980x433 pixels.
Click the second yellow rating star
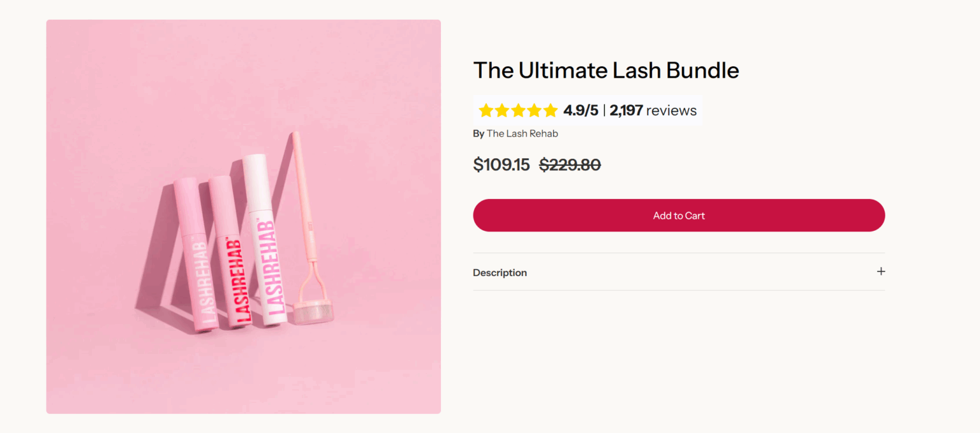502,111
